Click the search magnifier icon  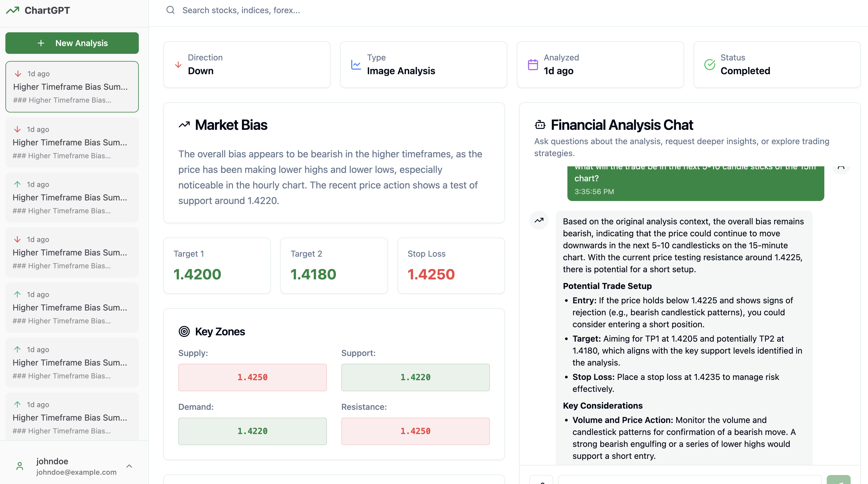pos(170,10)
